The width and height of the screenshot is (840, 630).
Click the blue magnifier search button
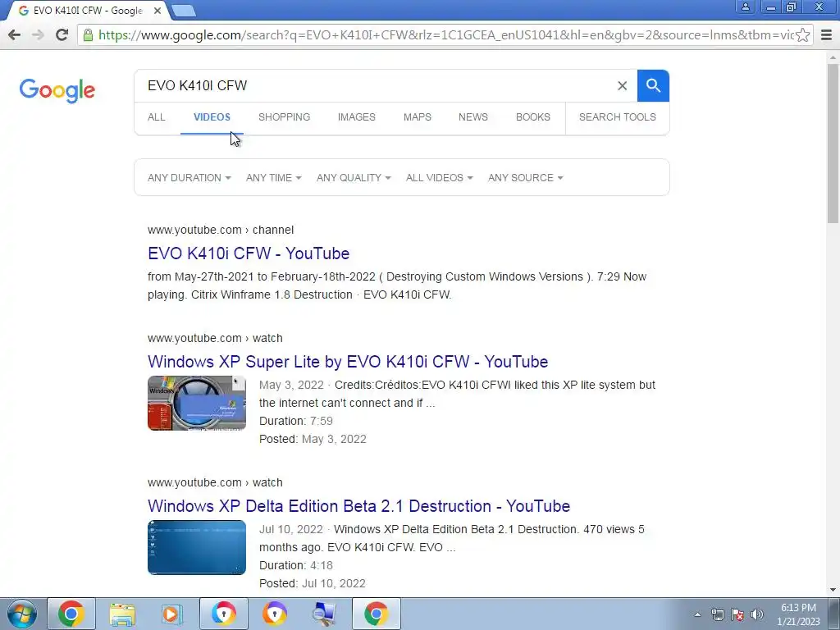coord(653,85)
